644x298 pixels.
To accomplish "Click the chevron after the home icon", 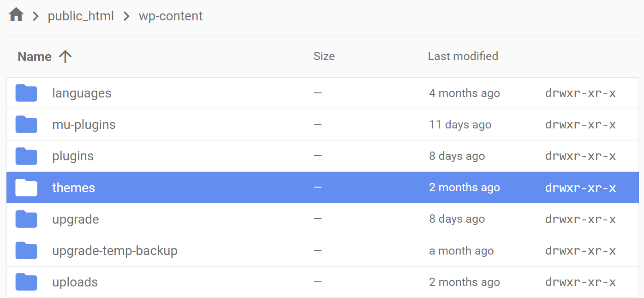I will [x=36, y=16].
